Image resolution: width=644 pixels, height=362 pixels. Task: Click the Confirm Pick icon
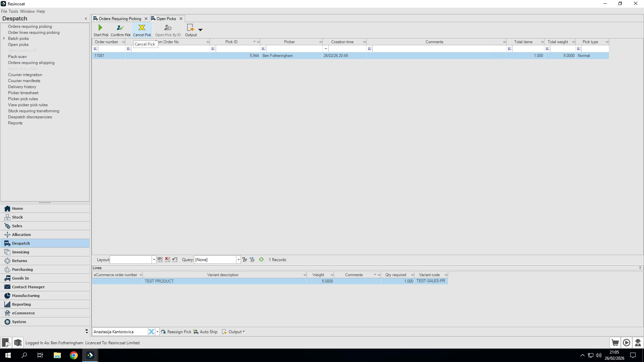(x=120, y=28)
